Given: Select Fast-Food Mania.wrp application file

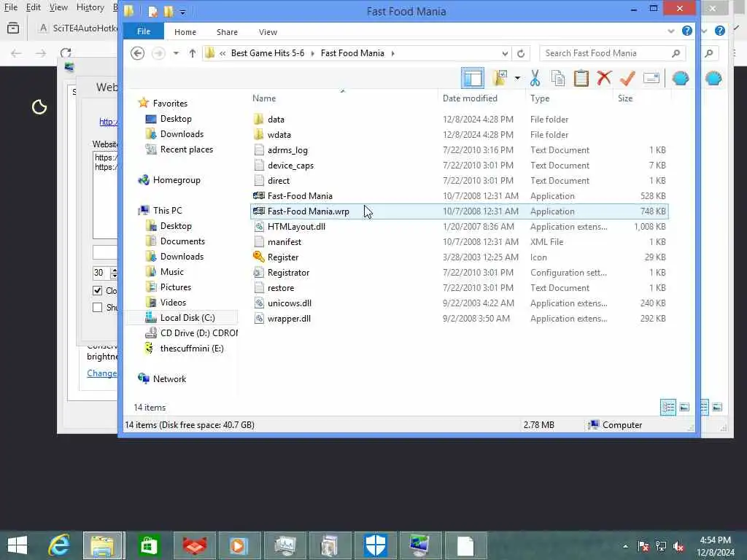Looking at the screenshot, I should click(x=460, y=211).
